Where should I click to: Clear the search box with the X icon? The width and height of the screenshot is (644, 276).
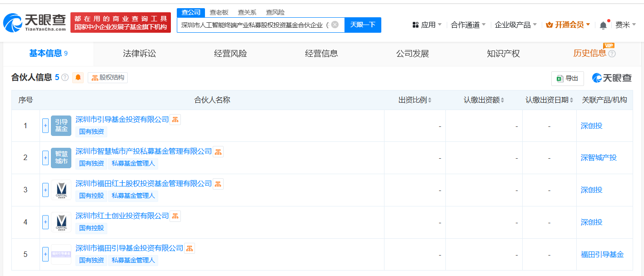[335, 25]
